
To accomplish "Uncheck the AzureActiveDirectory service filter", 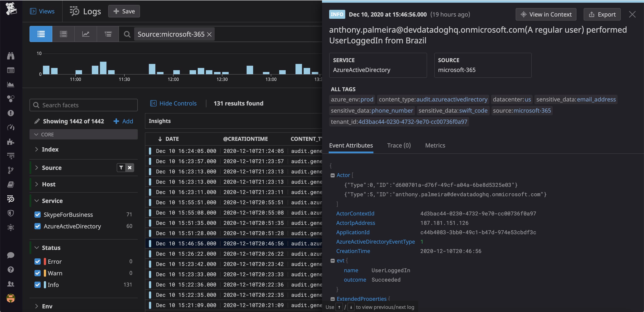I will click(x=38, y=226).
